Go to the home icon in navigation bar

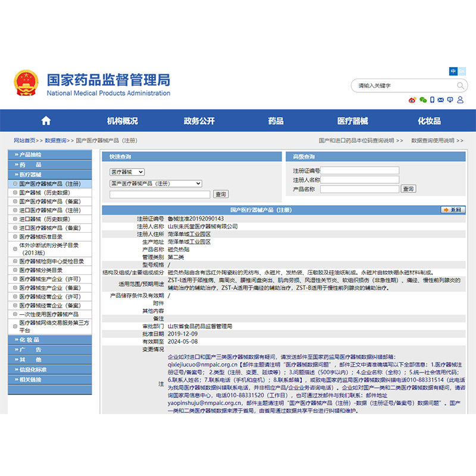point(46,121)
